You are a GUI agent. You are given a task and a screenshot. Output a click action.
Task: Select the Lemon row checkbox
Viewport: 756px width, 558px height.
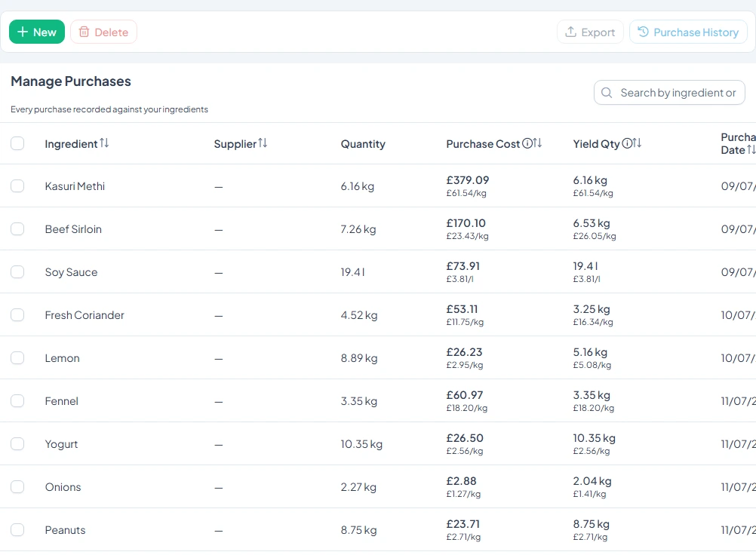17,357
